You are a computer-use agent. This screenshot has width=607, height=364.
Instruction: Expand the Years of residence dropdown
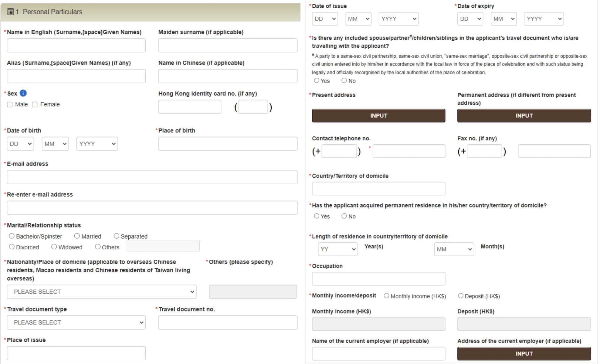point(337,249)
